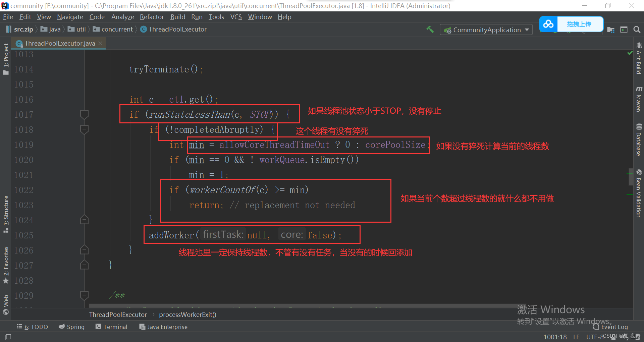644x342 pixels.
Task: Click the TODO list icon in bottom bar
Action: coord(19,327)
